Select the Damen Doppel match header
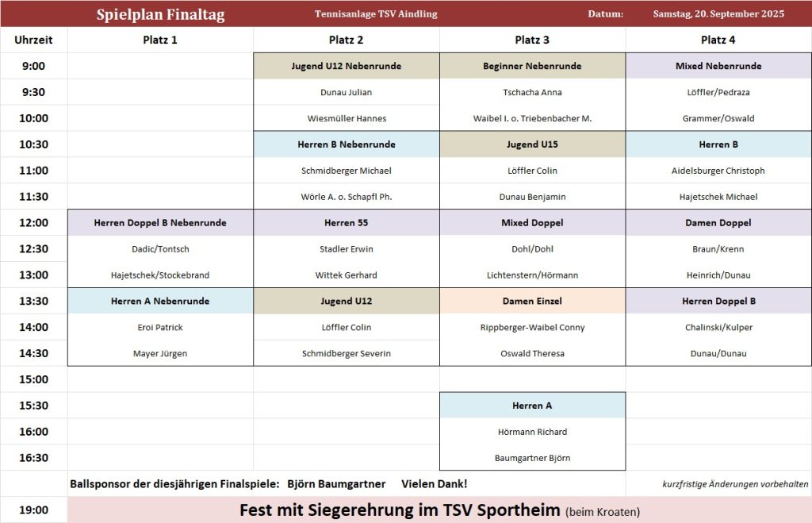This screenshot has height=523, width=812. (718, 223)
